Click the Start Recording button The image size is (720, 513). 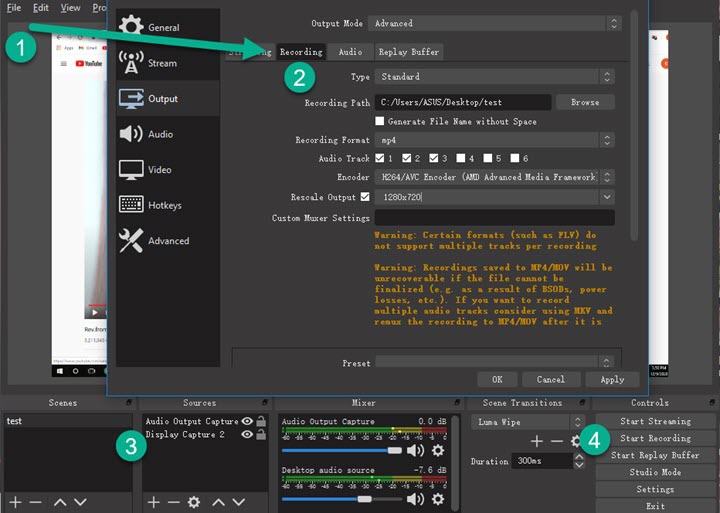point(655,438)
